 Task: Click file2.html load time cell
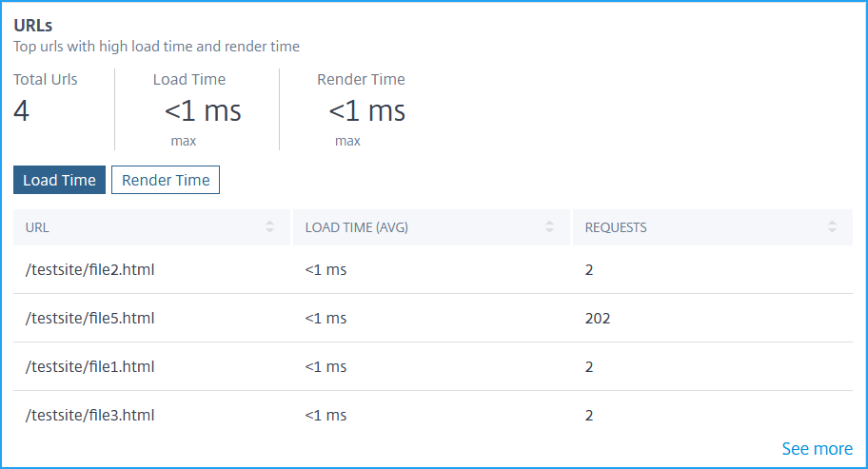(x=325, y=270)
